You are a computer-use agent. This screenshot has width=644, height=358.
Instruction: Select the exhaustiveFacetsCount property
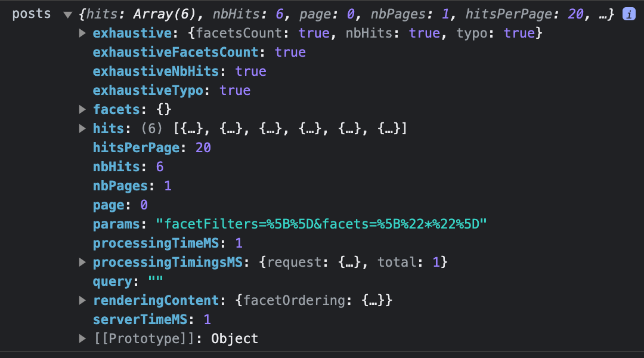175,52
